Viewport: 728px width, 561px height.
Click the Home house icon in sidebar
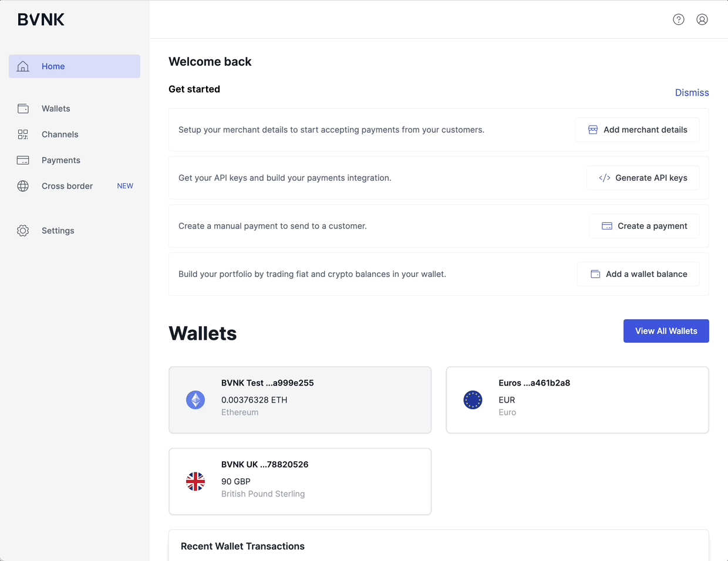click(x=23, y=66)
